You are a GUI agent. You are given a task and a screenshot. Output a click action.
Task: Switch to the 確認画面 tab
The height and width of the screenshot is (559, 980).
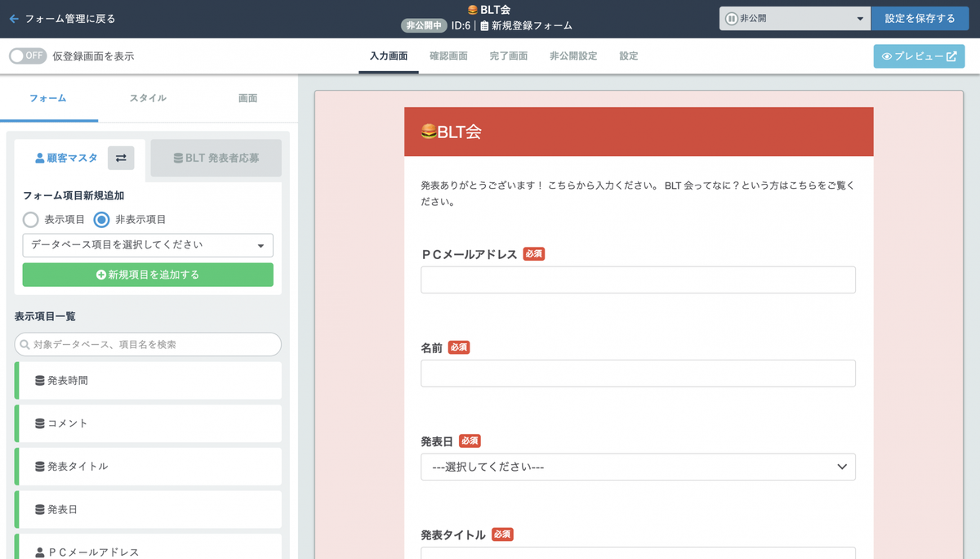(448, 56)
